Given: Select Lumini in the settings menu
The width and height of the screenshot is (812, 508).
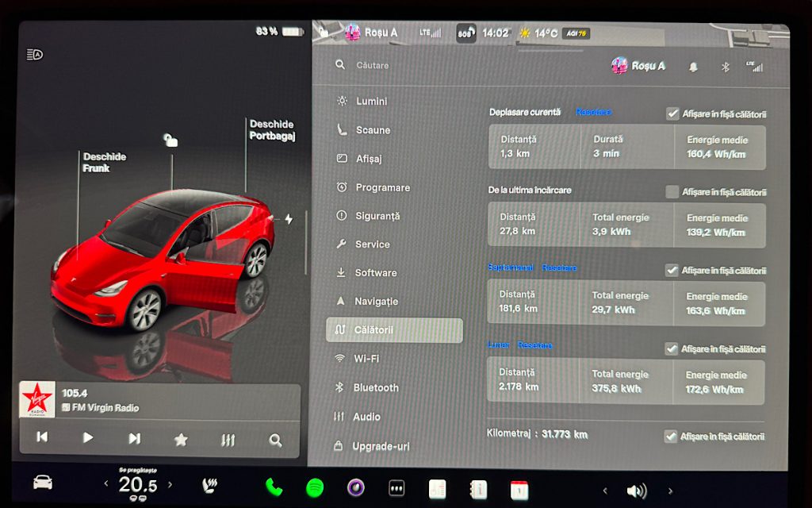Looking at the screenshot, I should click(371, 102).
